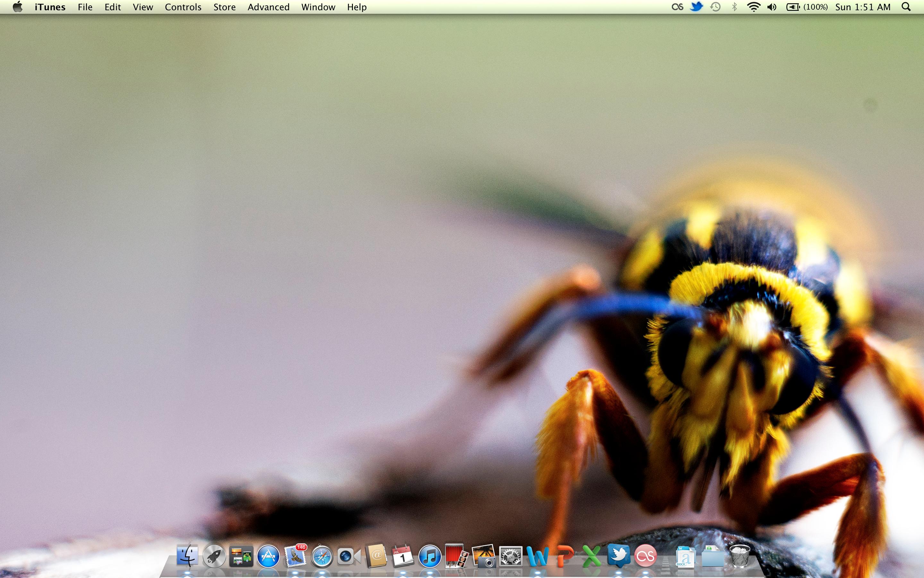Open the iTunes application menu
Screen dimensions: 924x578
click(x=50, y=7)
